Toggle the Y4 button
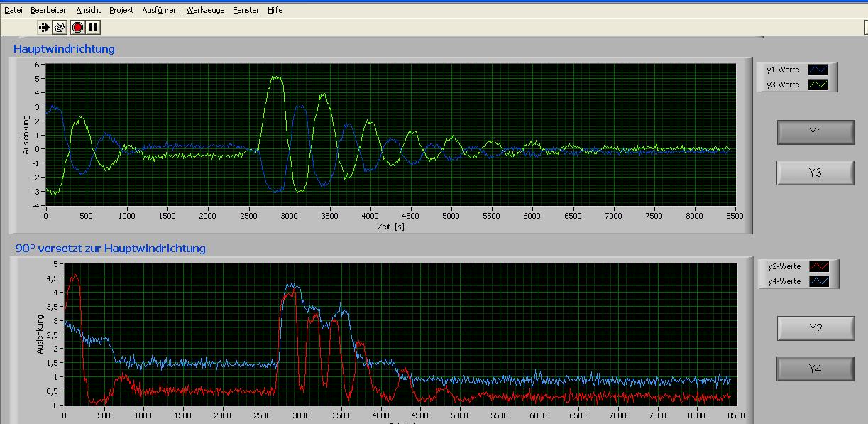 [815, 369]
